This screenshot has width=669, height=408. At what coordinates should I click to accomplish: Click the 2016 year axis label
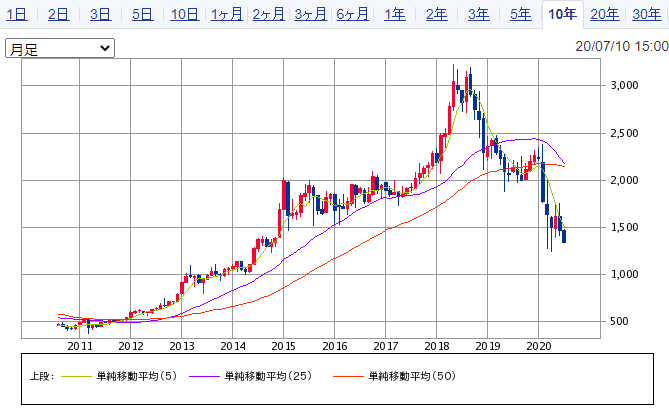tap(335, 346)
